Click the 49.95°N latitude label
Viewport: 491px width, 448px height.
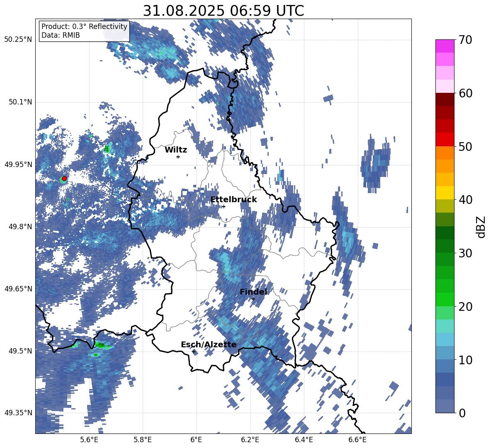(18, 164)
